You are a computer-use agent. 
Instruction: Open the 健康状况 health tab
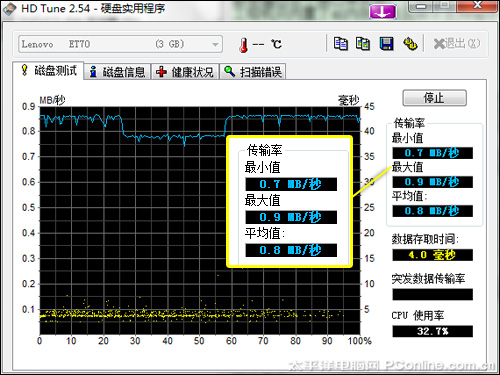pyautogui.click(x=185, y=72)
